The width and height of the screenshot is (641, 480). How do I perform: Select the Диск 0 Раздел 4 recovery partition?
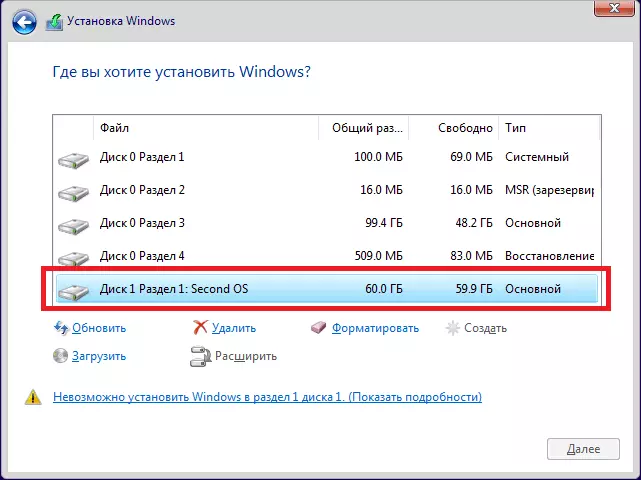(x=300, y=256)
